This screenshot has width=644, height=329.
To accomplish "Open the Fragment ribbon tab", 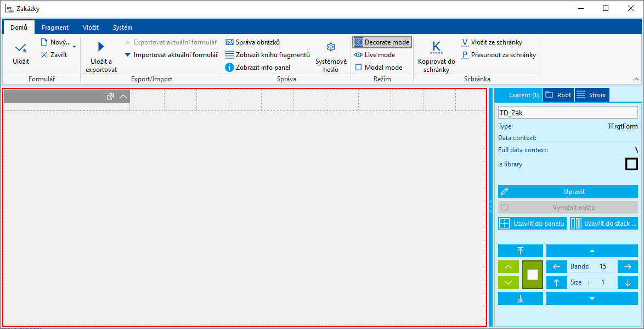I will pos(55,27).
